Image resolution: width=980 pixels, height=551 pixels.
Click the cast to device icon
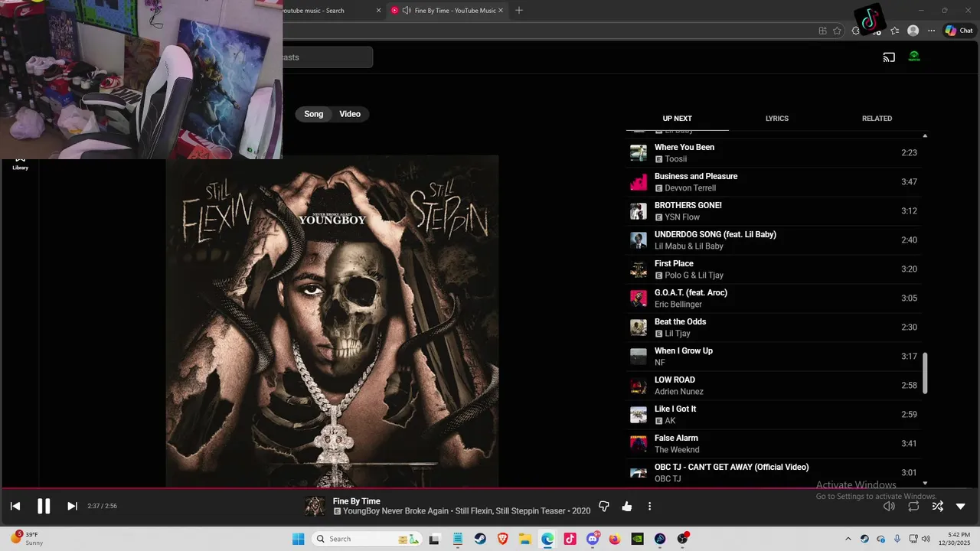pyautogui.click(x=889, y=57)
